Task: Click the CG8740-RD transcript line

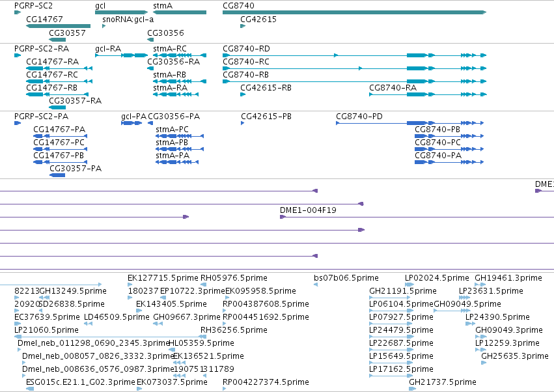Action: tap(354, 55)
